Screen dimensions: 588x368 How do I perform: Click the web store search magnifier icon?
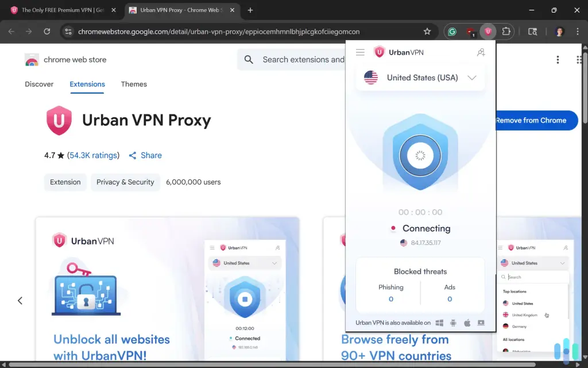(249, 59)
